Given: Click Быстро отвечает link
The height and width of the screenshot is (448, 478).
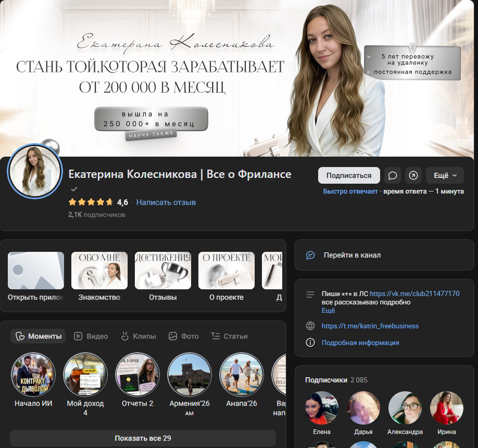Looking at the screenshot, I should pos(350,191).
